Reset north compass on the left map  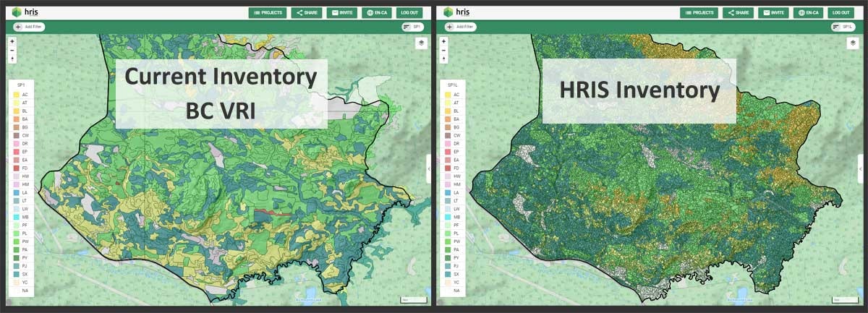pos(12,59)
